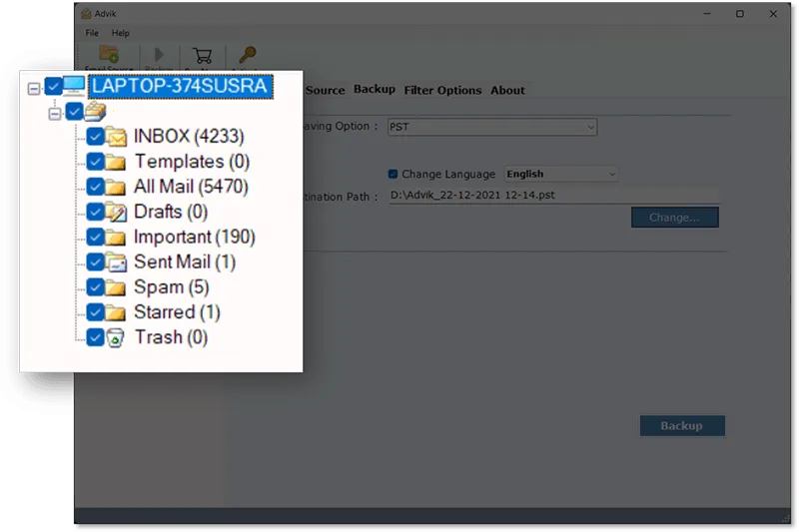Image resolution: width=799 pixels, height=532 pixels.
Task: Uncheck the LAPTOP-374SUSRA root checkbox
Action: pos(53,86)
